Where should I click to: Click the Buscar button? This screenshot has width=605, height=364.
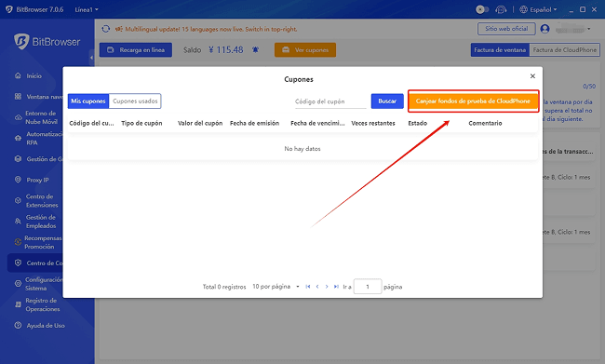coord(387,101)
